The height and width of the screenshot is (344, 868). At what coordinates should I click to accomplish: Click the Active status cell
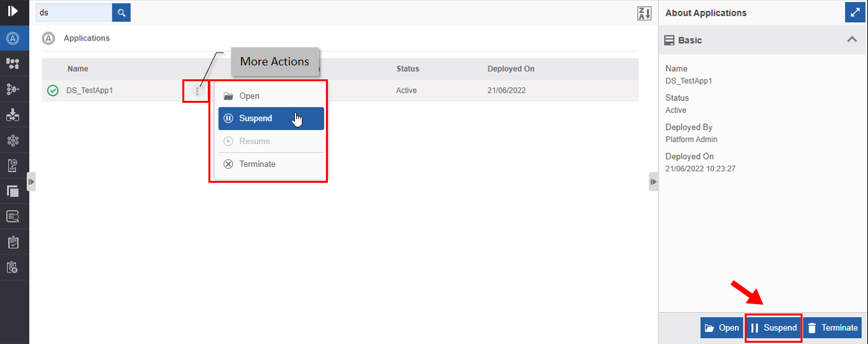[x=406, y=91]
